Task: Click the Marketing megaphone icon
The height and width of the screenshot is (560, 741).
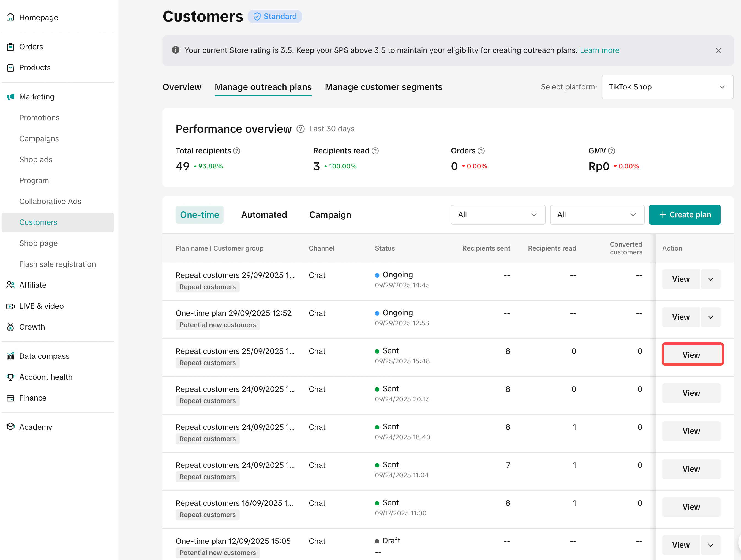Action: [10, 97]
